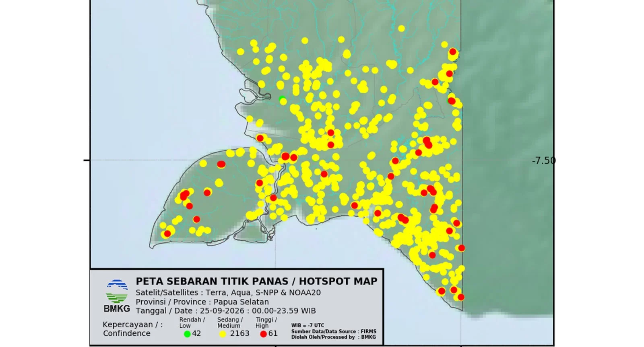The width and height of the screenshot is (644, 347).
Task: Select the Tanggal / Date line
Action: (226, 311)
